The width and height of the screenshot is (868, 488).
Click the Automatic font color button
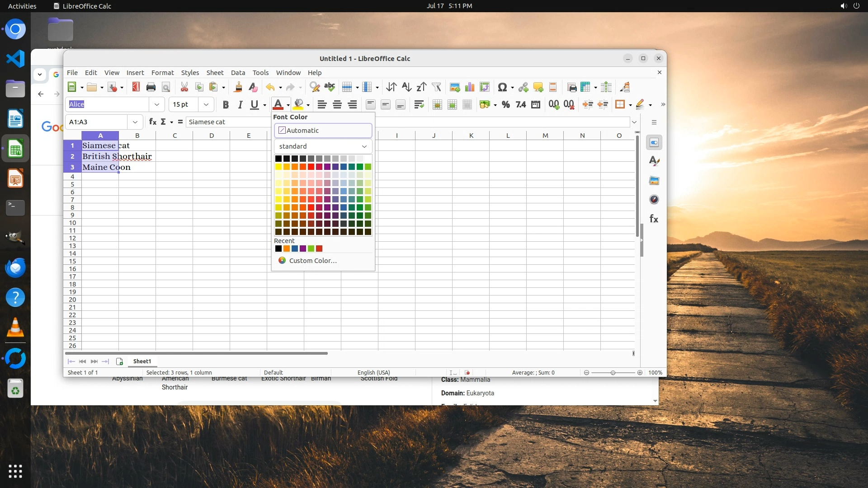[x=323, y=131]
